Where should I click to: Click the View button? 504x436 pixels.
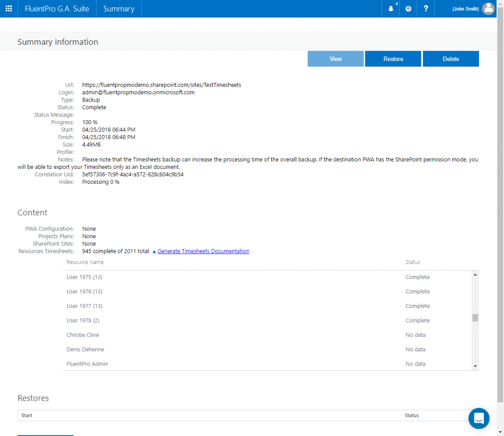(x=335, y=59)
